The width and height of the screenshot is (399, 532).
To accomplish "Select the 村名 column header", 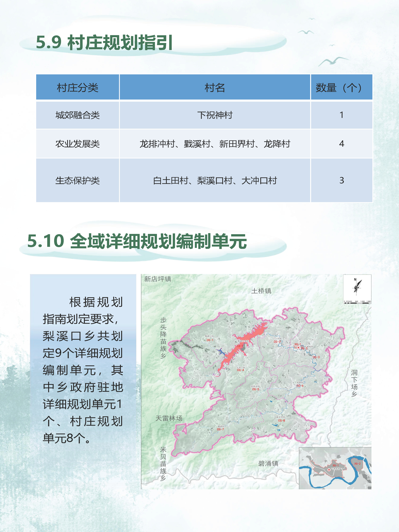I will (215, 87).
